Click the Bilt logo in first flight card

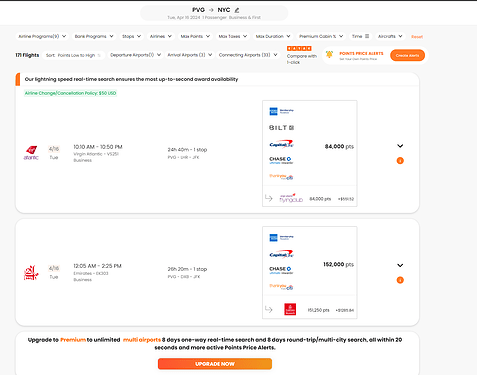[x=281, y=127]
